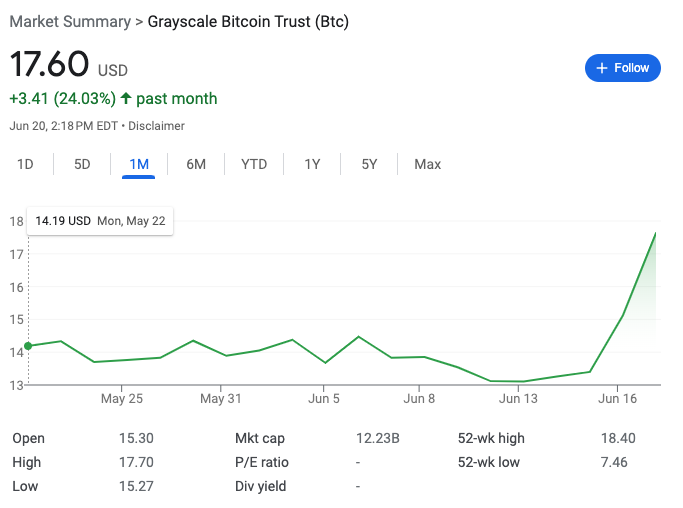This screenshot has width=683, height=508.
Task: Click the 52-wk high value 18.40
Action: click(x=615, y=438)
